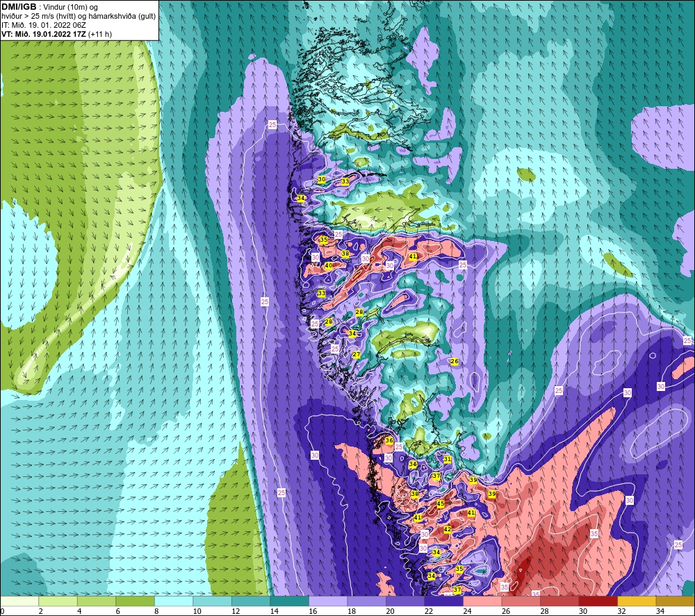Pick the 18–20 m/s light purple legend swatch
Image resolution: width=695 pixels, height=616 pixels.
coord(366,601)
